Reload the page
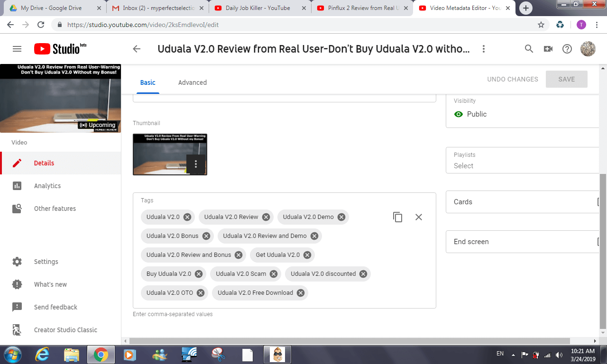Screen dimensions: 607x364 pos(41,25)
